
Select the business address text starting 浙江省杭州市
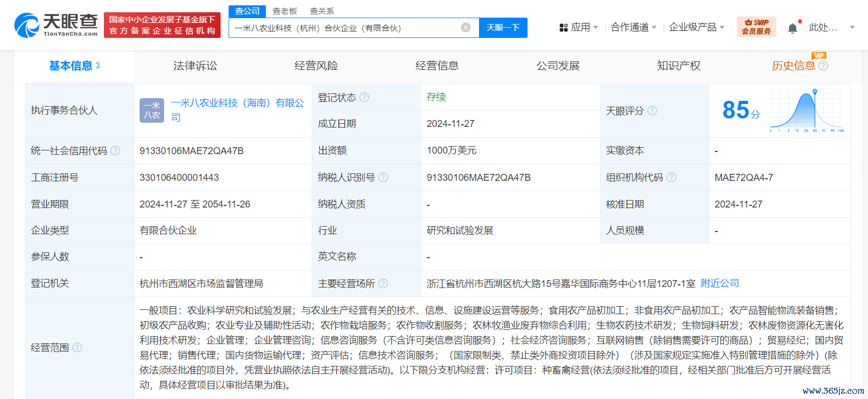561,284
